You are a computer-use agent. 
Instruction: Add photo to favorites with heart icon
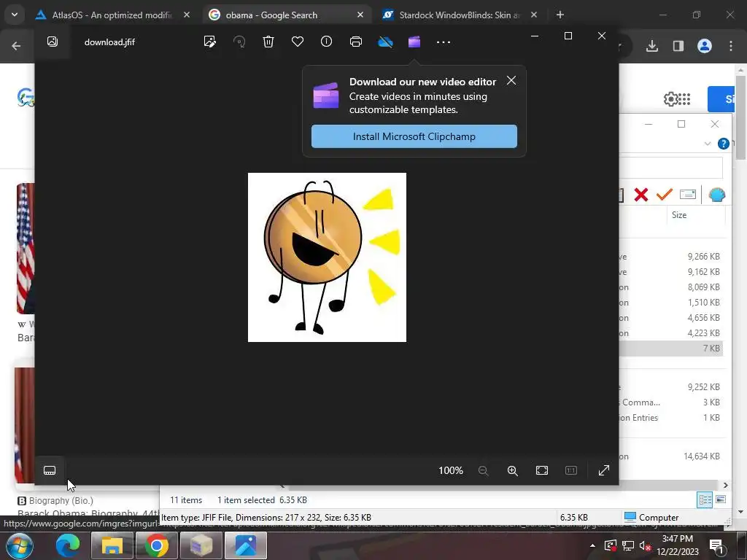298,42
